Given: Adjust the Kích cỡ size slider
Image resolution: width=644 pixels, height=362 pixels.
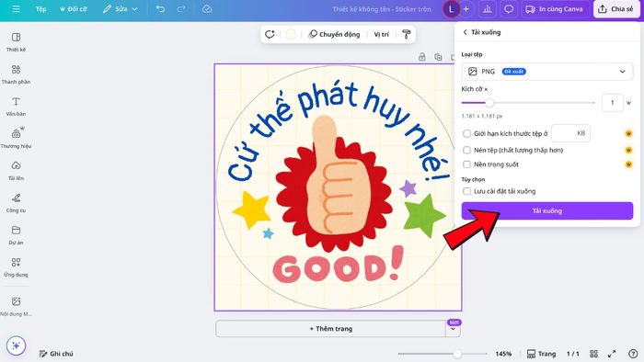Looking at the screenshot, I should [489, 103].
